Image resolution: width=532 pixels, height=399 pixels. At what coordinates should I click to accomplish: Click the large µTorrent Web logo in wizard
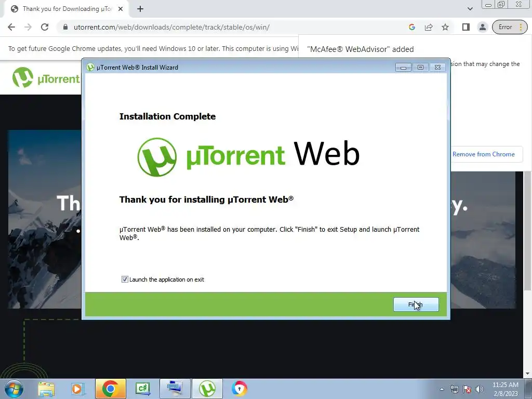(248, 157)
